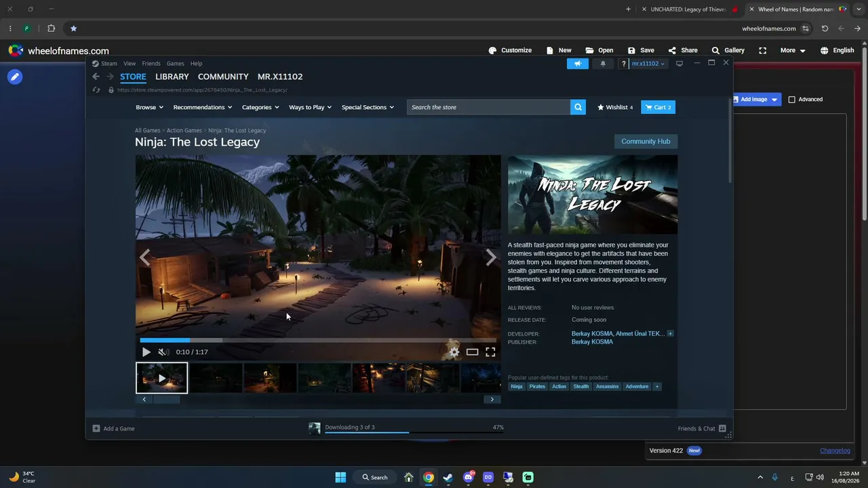This screenshot has width=868, height=488.
Task: Open the Steam Wishlist
Action: [x=615, y=107]
